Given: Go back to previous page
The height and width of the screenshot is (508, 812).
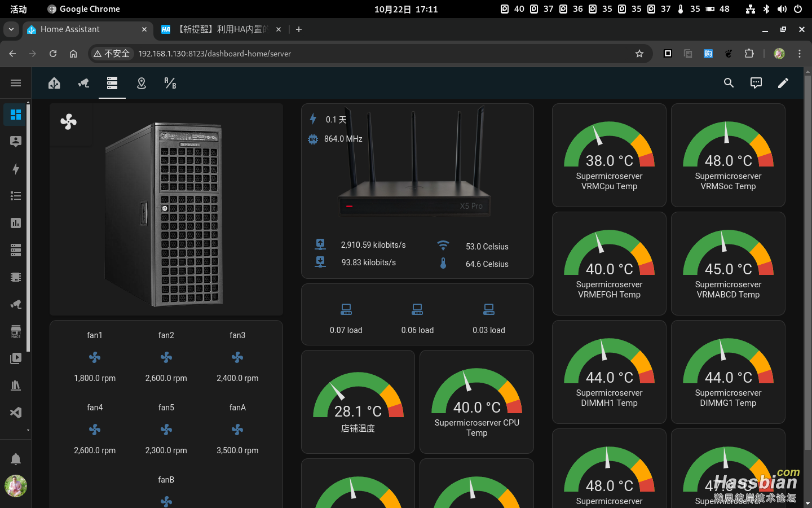Looking at the screenshot, I should coord(12,54).
